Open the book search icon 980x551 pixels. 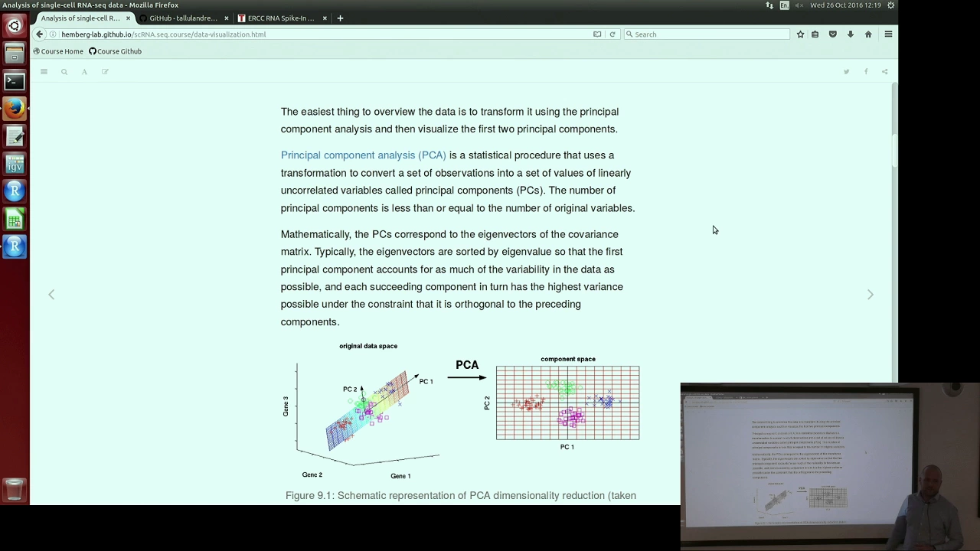[x=64, y=71]
